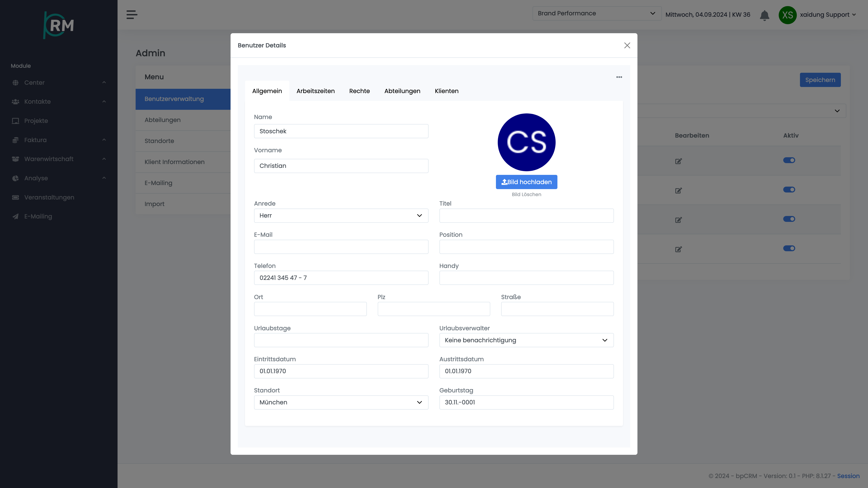Expand the Analyse module chevron

pos(104,178)
